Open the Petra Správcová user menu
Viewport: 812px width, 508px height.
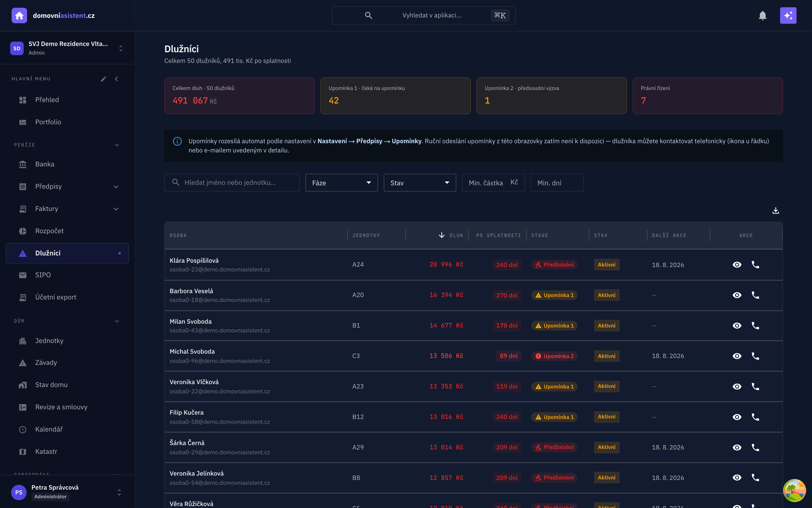click(x=67, y=492)
